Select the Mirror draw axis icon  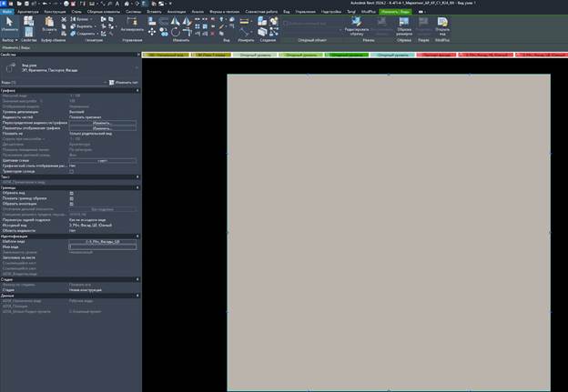[x=187, y=21]
